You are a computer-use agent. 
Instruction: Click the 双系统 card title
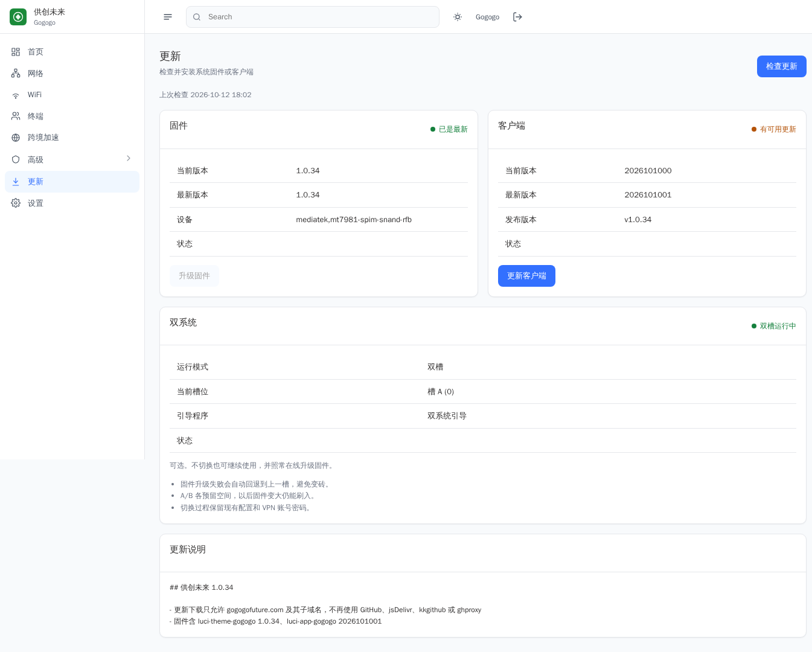[x=183, y=322]
